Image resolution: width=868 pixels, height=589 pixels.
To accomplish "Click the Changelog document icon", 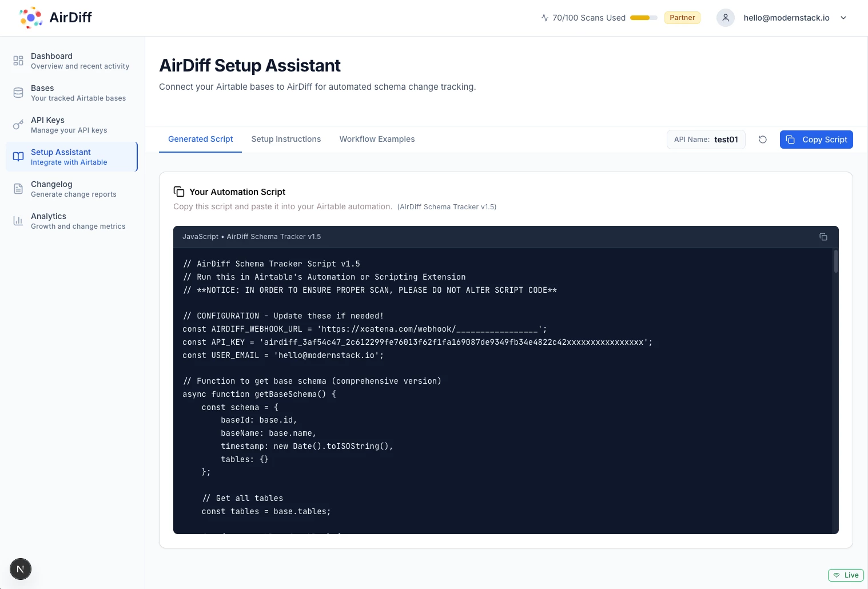I will [x=18, y=189].
